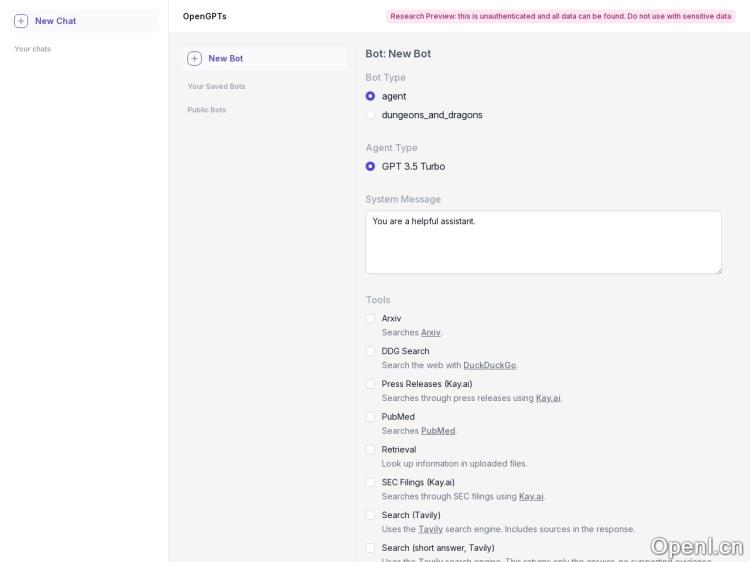Click the Tavily link under Search (Tavily)

[430, 529]
